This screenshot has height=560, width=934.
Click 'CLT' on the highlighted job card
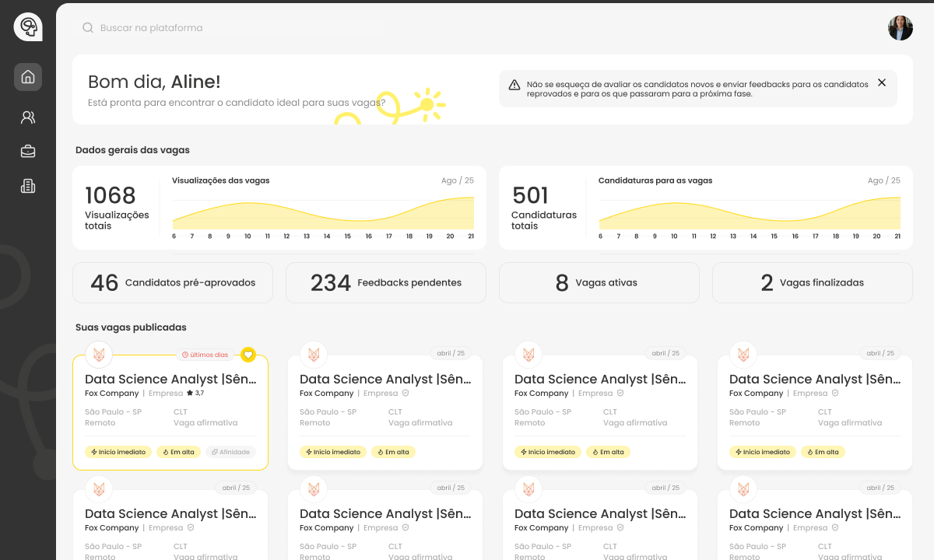point(181,412)
